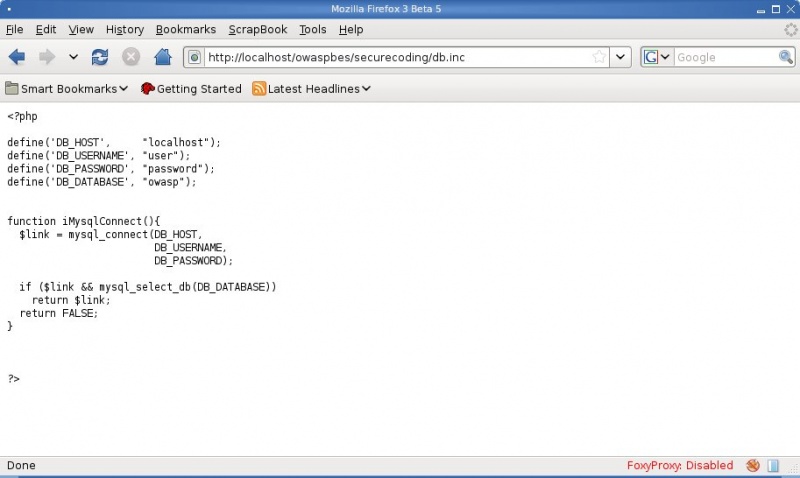Viewport: 800px width, 478px height.
Task: Click the function iMysqlConnect(){ line
Action: pos(84,221)
